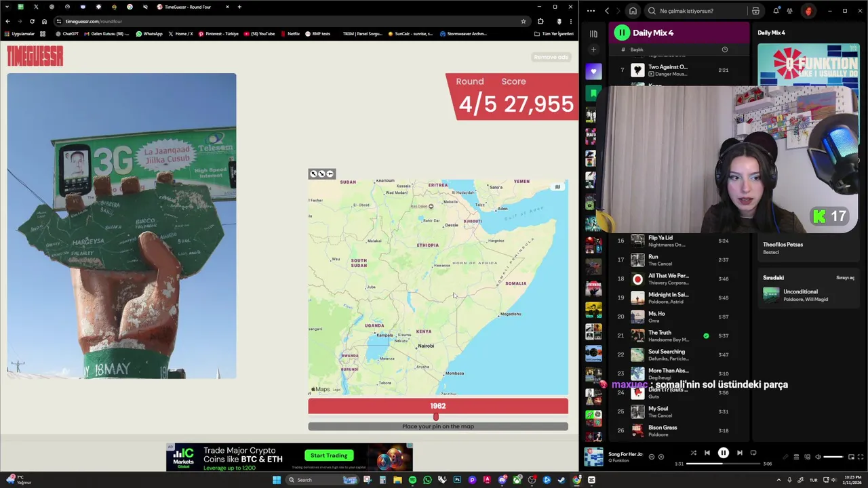Open the Netflix bookmark
Viewport: 868px width, 488px height.
(290, 34)
